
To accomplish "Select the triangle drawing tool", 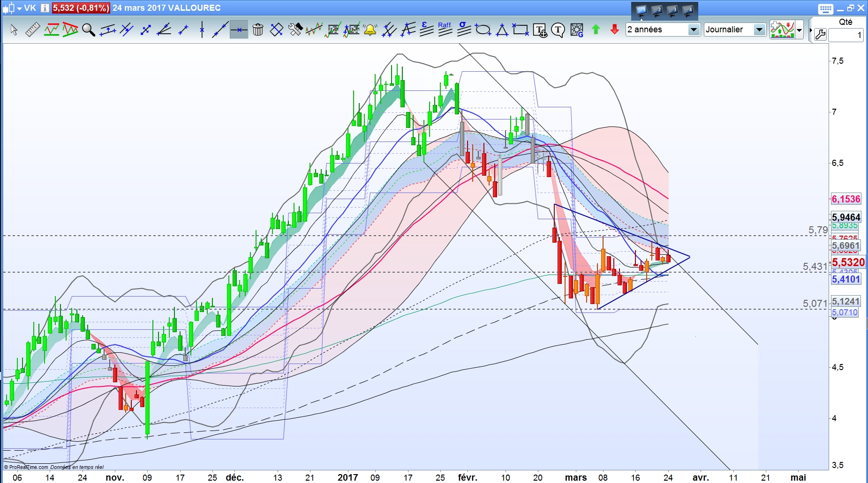I will click(502, 30).
